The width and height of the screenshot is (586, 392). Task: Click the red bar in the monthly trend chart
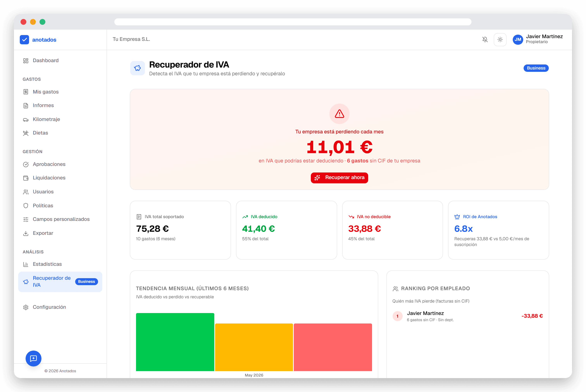pyautogui.click(x=333, y=347)
